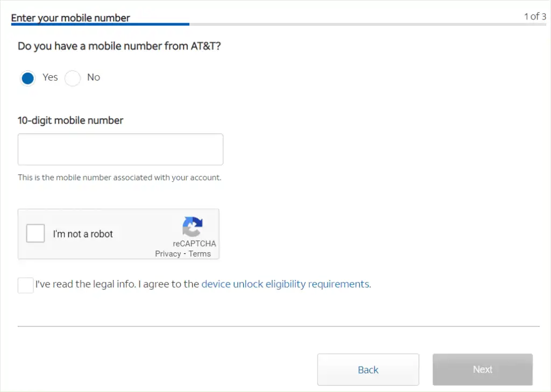Click the Enter your mobile number heading
Viewport: 551px width, 392px height.
[x=70, y=18]
